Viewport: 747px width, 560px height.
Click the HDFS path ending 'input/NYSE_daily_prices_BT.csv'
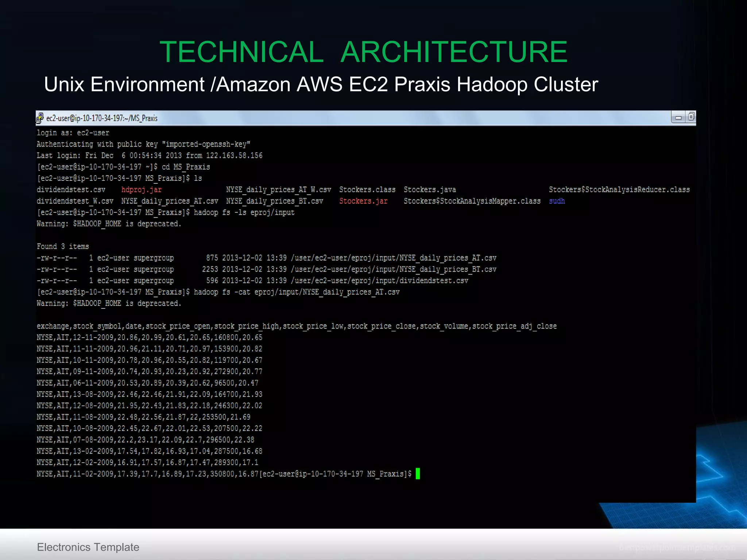click(x=394, y=269)
